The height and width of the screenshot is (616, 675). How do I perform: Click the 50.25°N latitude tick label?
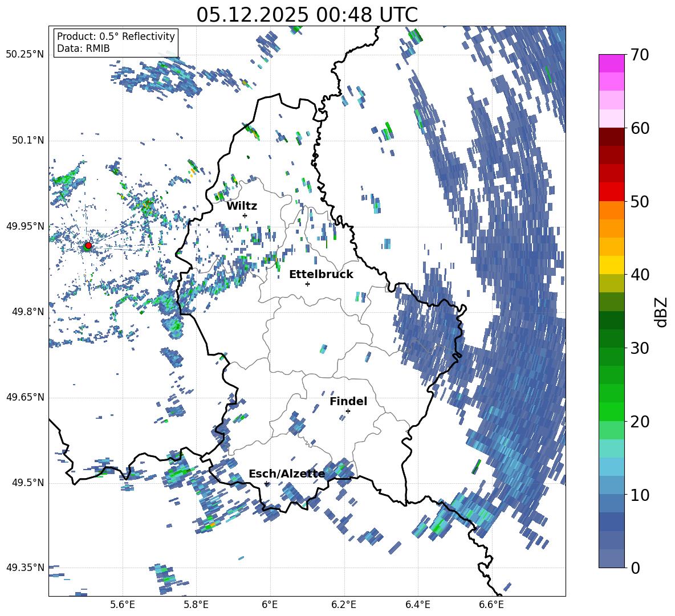click(25, 55)
